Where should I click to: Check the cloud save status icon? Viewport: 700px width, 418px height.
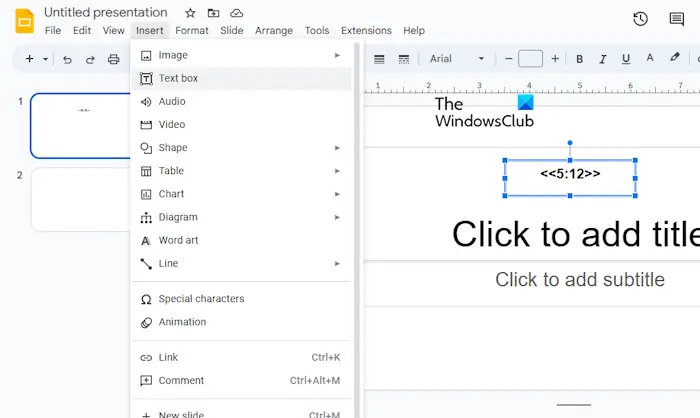tap(237, 13)
